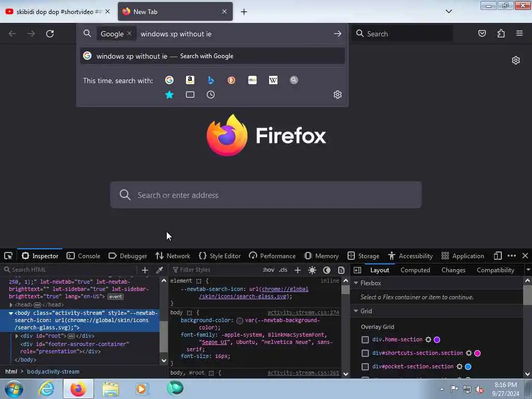Open search settings gear in URL dropdown
The height and width of the screenshot is (399, 532).
coord(337,95)
